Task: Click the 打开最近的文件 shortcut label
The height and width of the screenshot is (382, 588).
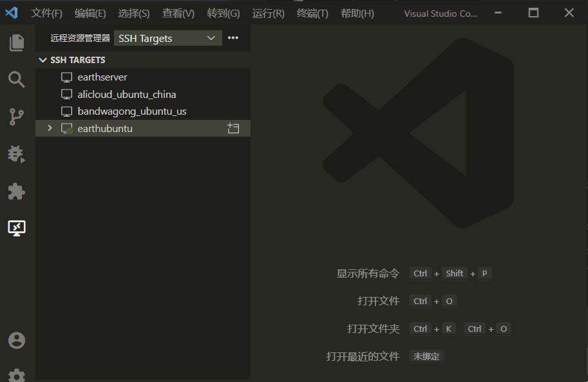Action: tap(363, 356)
